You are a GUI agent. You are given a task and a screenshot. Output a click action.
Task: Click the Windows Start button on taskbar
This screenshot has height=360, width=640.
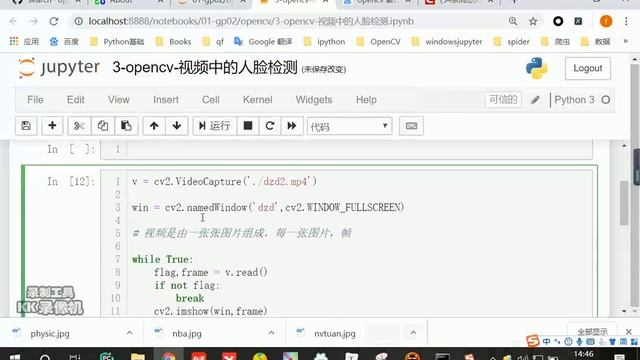(15, 357)
